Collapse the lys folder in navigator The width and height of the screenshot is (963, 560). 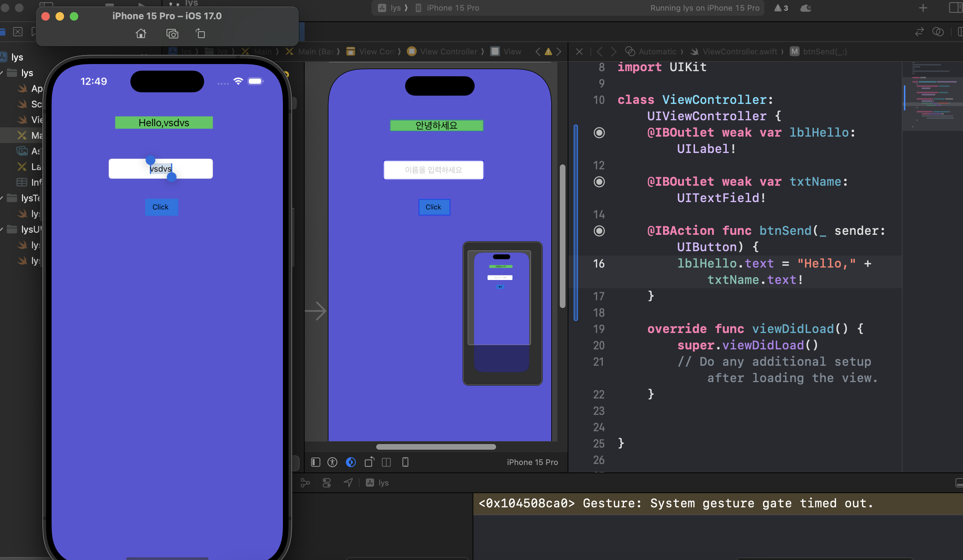click(2, 73)
